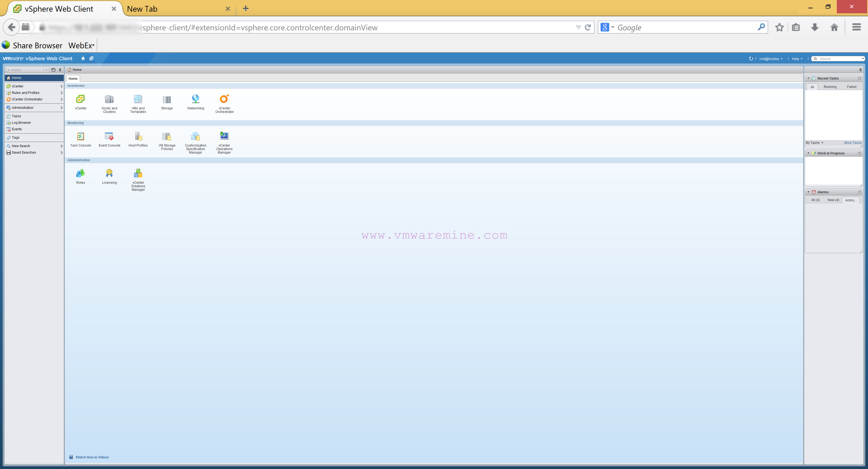The width and height of the screenshot is (868, 469).
Task: Expand Saved Searches in navigator
Action: coord(61,153)
